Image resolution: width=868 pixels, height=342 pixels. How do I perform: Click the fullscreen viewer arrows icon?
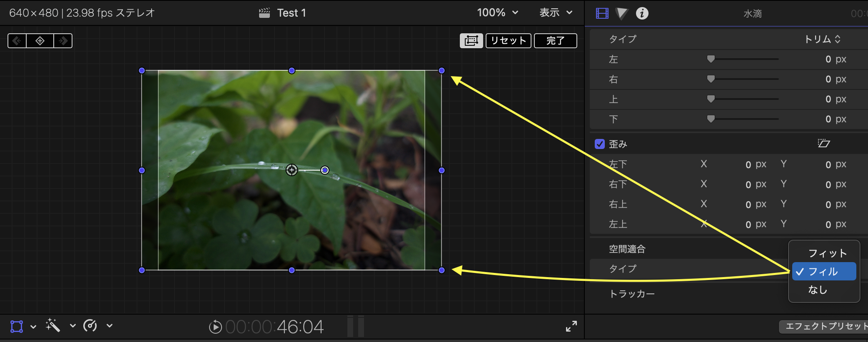point(571,326)
